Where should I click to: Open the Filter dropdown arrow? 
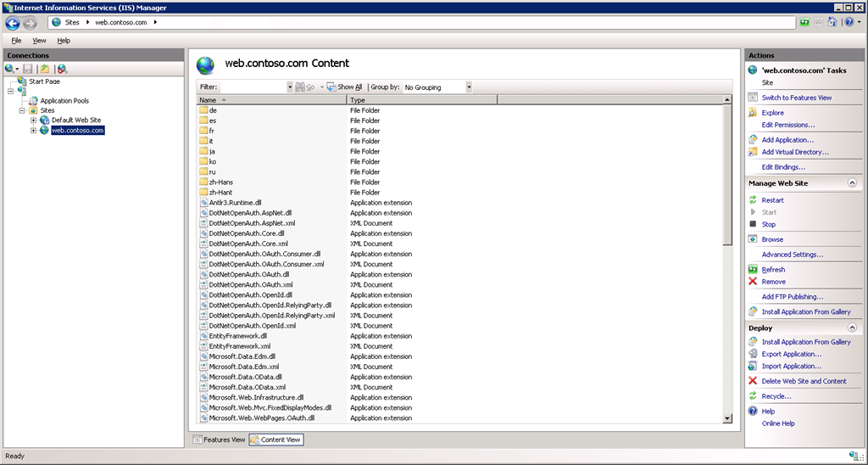coord(290,87)
